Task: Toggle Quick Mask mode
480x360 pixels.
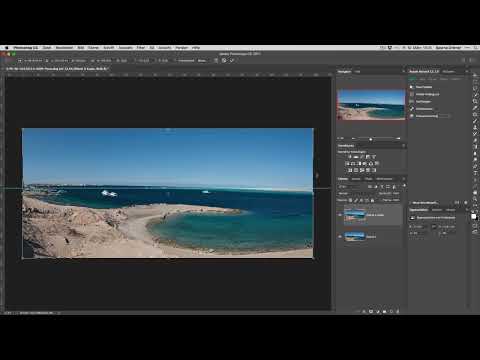Action: [x=475, y=226]
